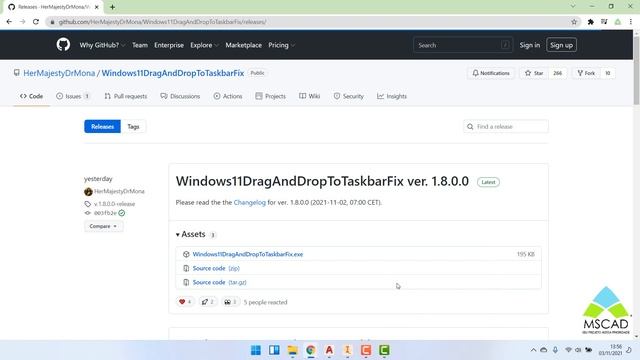Expand the Compare dropdown
This screenshot has width=640, height=360.
tap(103, 226)
